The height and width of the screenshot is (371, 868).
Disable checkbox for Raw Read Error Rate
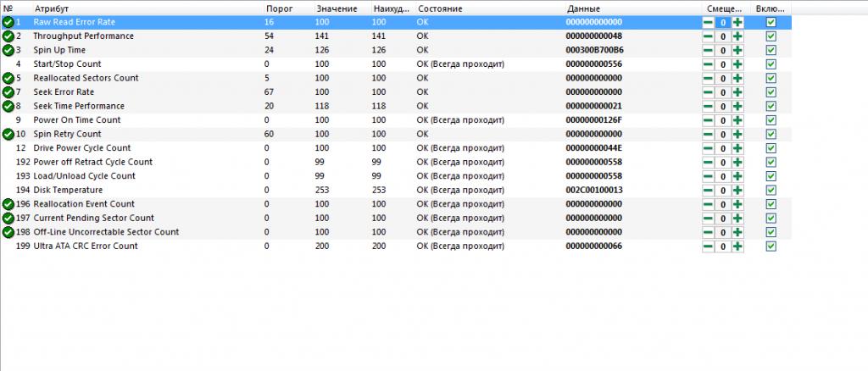771,22
